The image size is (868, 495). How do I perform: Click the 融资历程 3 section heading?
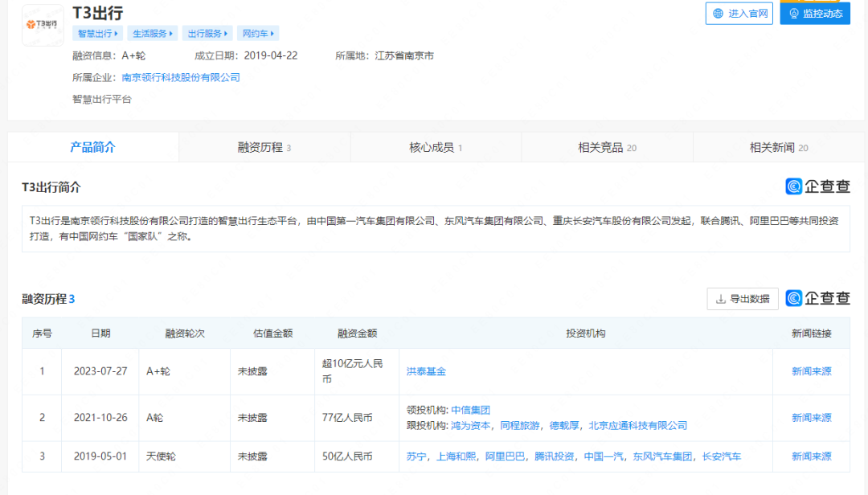coord(48,300)
